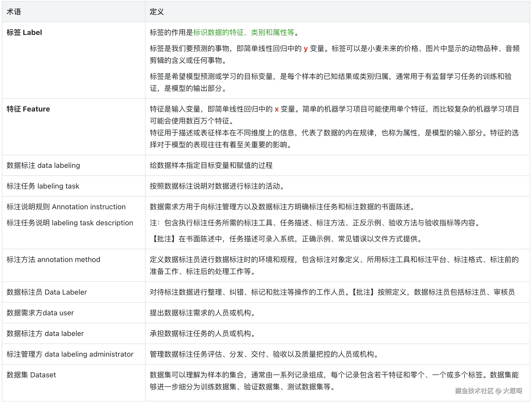Select the 标签 Label term cell
The height and width of the screenshot is (404, 532).
coord(24,33)
